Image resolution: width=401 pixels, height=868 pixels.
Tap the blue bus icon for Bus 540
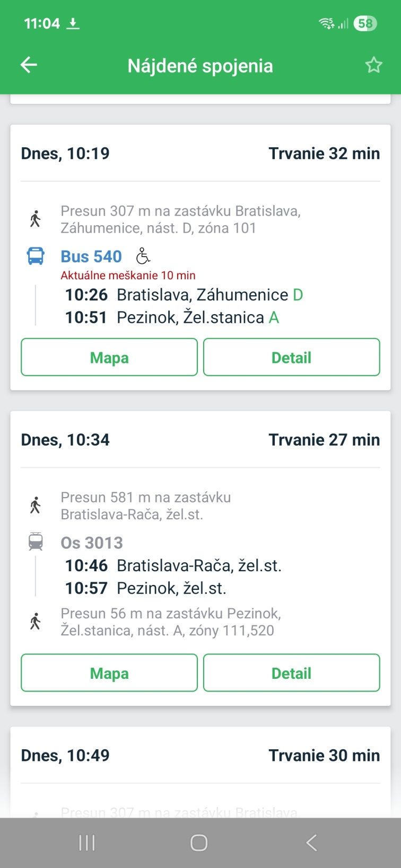coord(36,256)
